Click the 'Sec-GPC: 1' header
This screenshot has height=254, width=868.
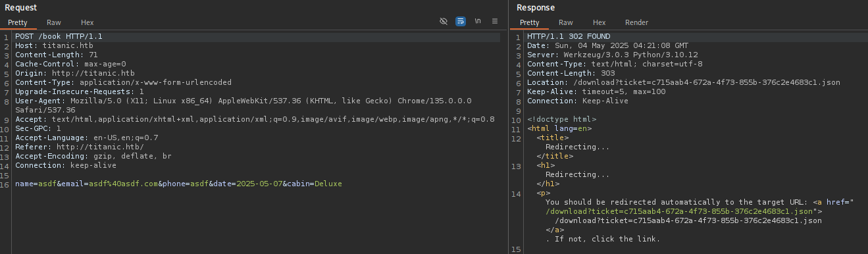(38, 128)
